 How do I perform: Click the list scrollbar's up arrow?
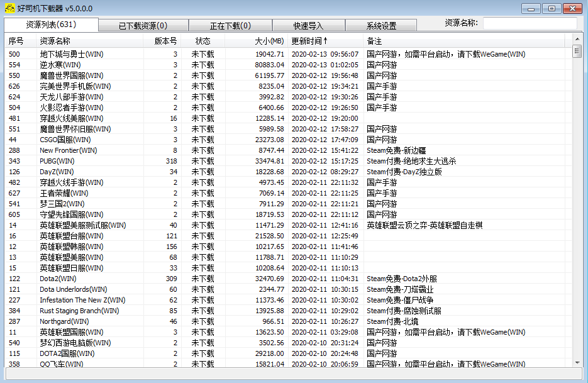point(577,38)
